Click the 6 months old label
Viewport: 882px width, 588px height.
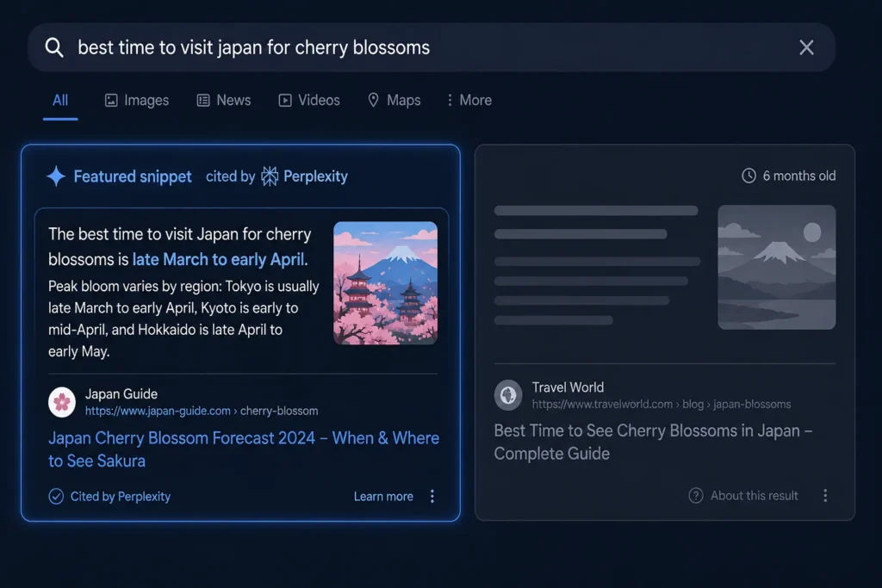[x=798, y=176]
